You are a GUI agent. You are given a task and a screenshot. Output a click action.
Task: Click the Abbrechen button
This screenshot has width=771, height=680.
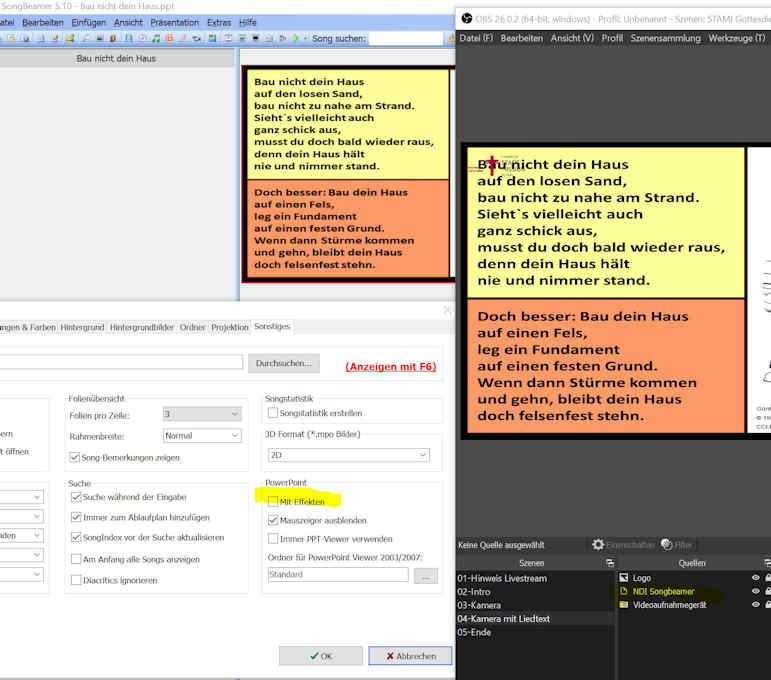click(410, 656)
